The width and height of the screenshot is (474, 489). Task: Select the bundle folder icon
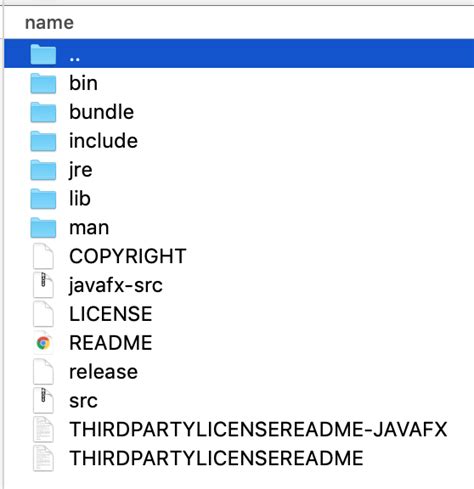click(43, 112)
